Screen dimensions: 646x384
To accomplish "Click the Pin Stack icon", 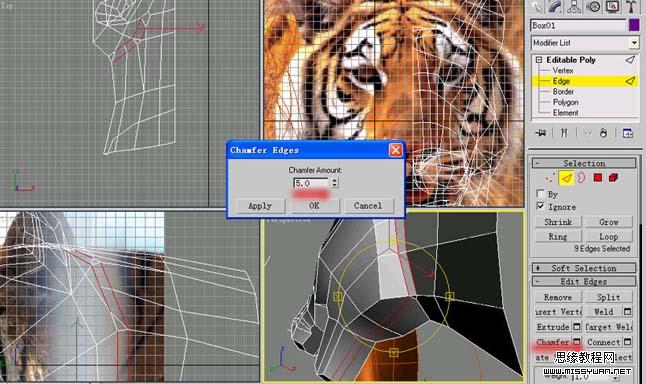I will (541, 133).
